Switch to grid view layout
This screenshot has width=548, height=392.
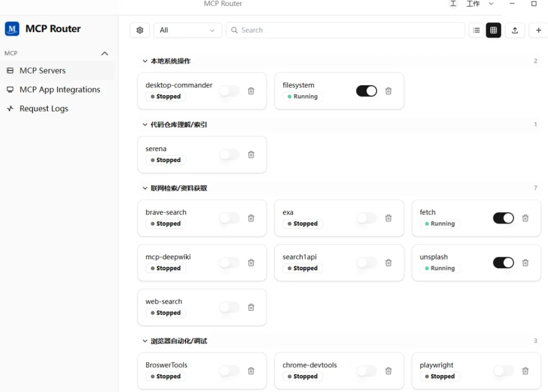[493, 30]
